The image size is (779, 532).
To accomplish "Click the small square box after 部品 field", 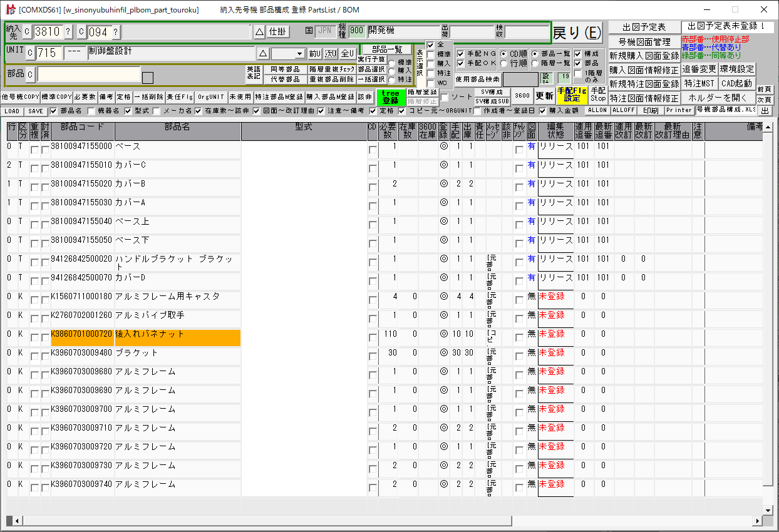I will coord(148,78).
